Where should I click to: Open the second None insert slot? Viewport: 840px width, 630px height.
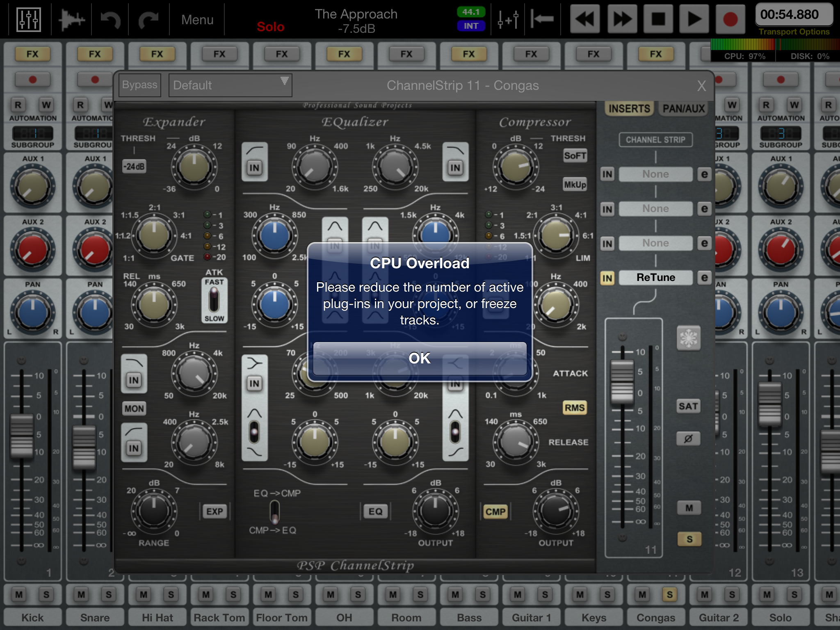point(655,209)
